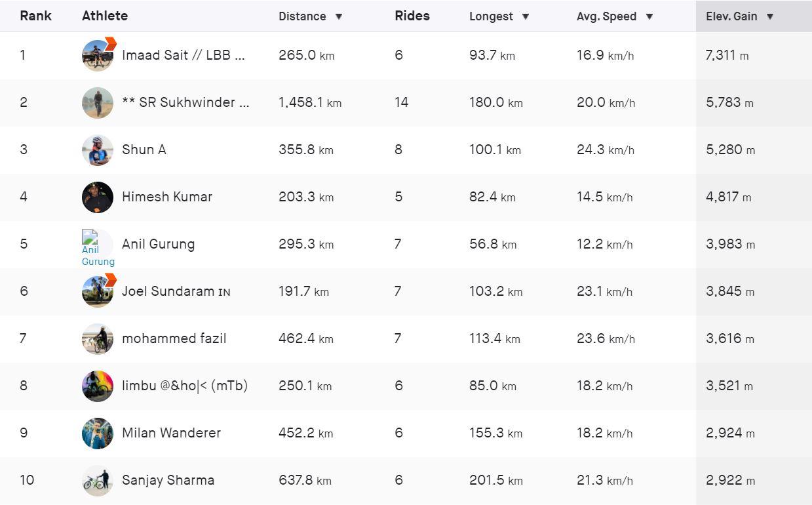Image resolution: width=812 pixels, height=505 pixels.
Task: Open Shun A's avatar image
Action: pos(98,150)
